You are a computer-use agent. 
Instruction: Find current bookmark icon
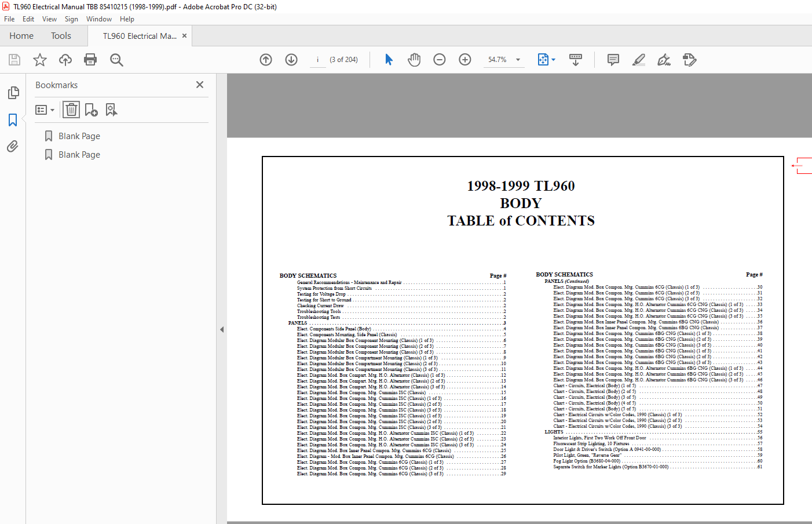[x=111, y=110]
